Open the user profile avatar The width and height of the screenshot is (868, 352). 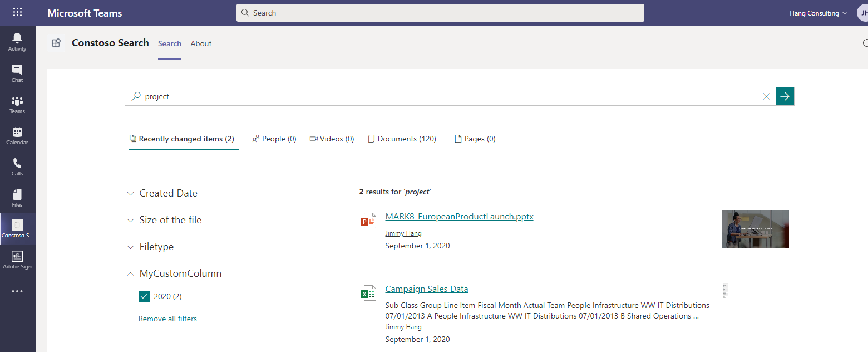[x=862, y=13]
